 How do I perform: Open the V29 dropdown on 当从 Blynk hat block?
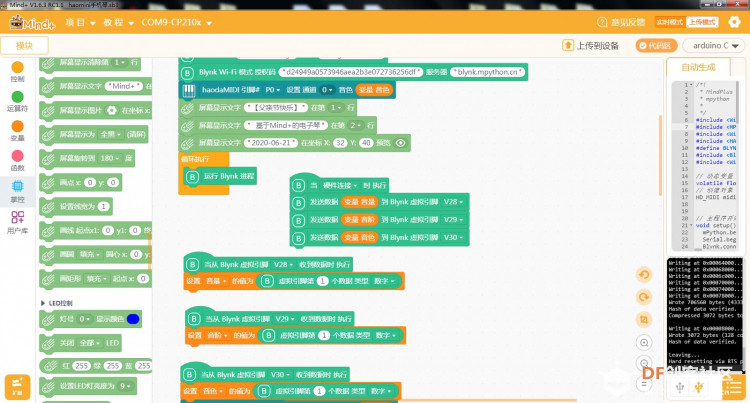point(285,318)
